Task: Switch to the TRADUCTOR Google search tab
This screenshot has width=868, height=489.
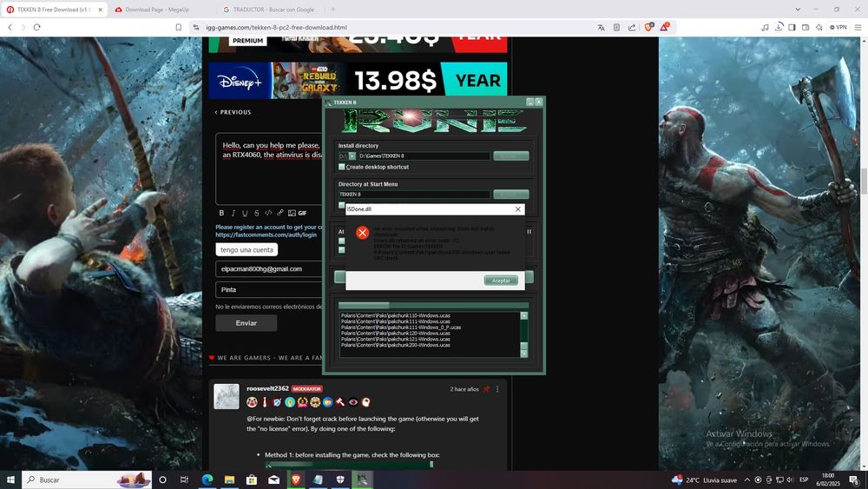Action: [x=273, y=10]
